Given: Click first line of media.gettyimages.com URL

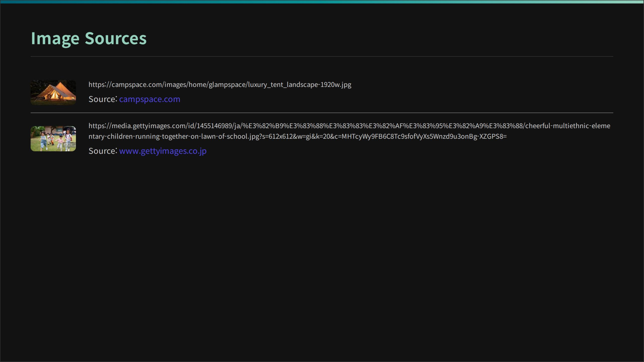Looking at the screenshot, I should point(349,126).
